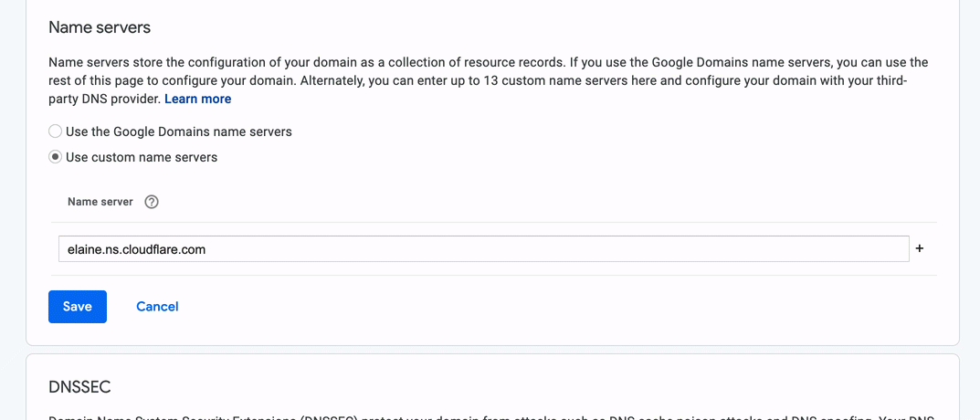This screenshot has width=980, height=420.
Task: Select Use custom name servers radio button
Action: coord(56,157)
